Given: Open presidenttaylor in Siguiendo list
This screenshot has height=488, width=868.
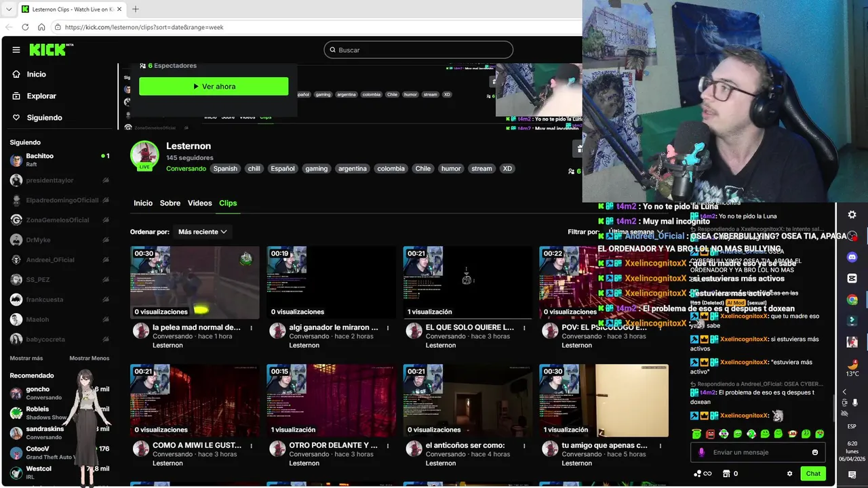Looking at the screenshot, I should coord(60,180).
